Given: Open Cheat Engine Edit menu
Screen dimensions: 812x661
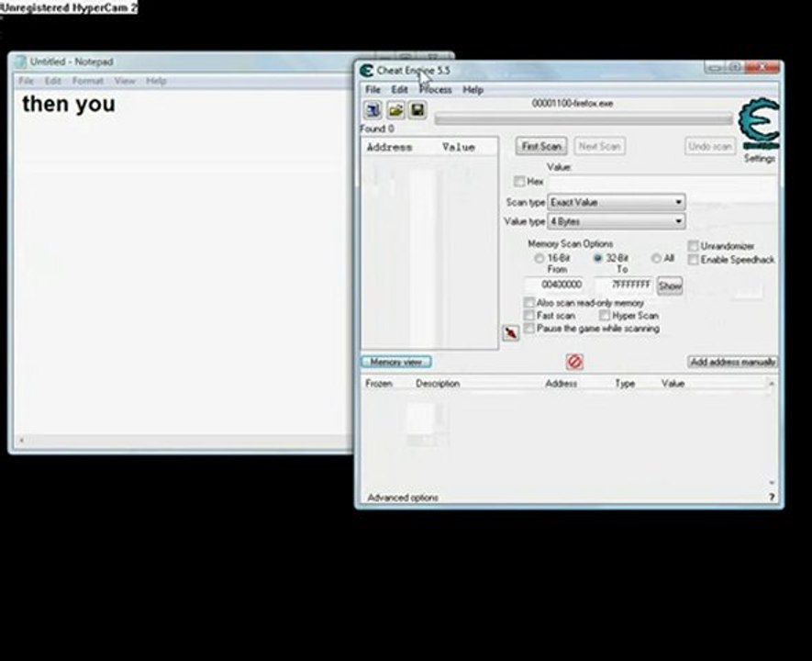Looking at the screenshot, I should (x=399, y=90).
